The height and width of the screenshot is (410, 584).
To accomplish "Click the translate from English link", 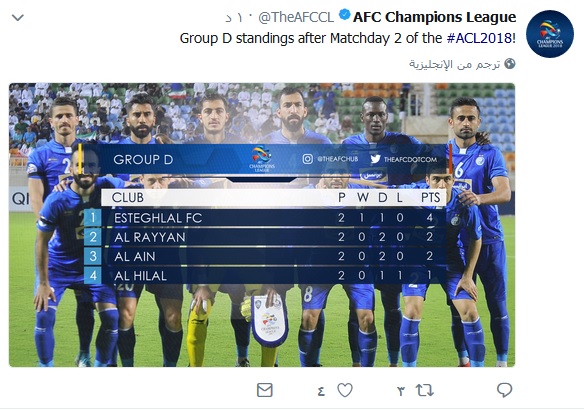I will (454, 64).
